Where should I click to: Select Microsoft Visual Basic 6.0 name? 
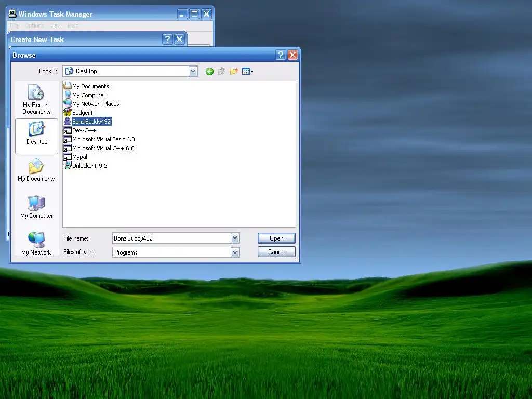point(103,139)
